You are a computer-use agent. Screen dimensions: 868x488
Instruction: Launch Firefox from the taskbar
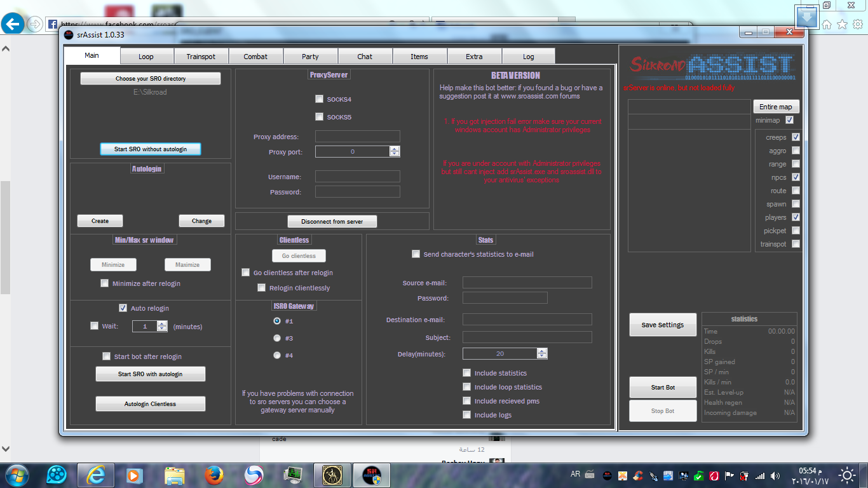214,475
